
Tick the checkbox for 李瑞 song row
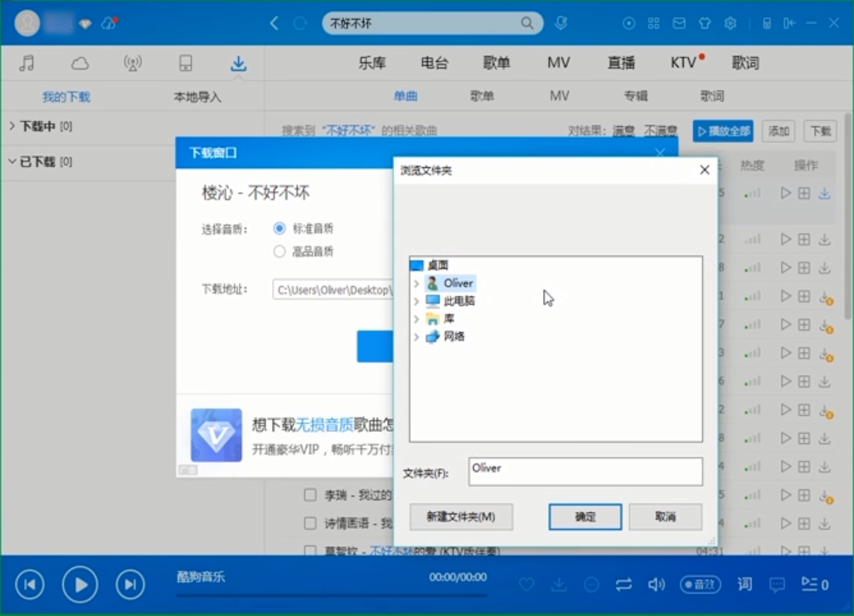[310, 494]
